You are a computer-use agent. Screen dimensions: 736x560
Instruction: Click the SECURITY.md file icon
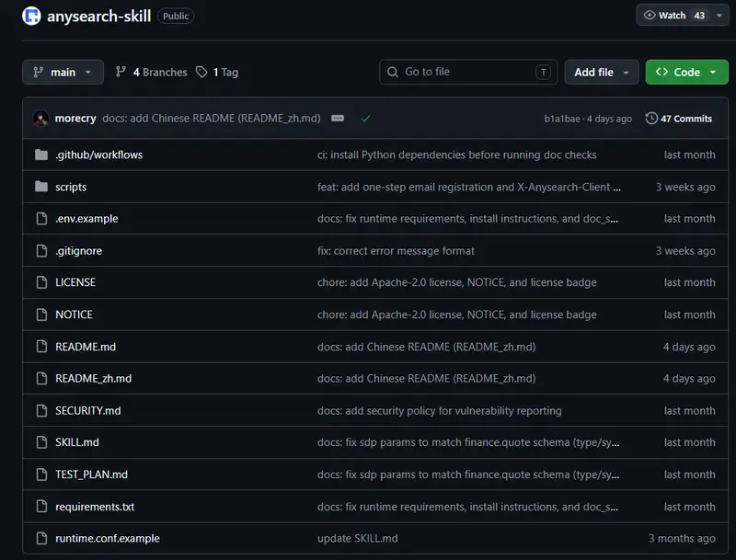tap(41, 411)
